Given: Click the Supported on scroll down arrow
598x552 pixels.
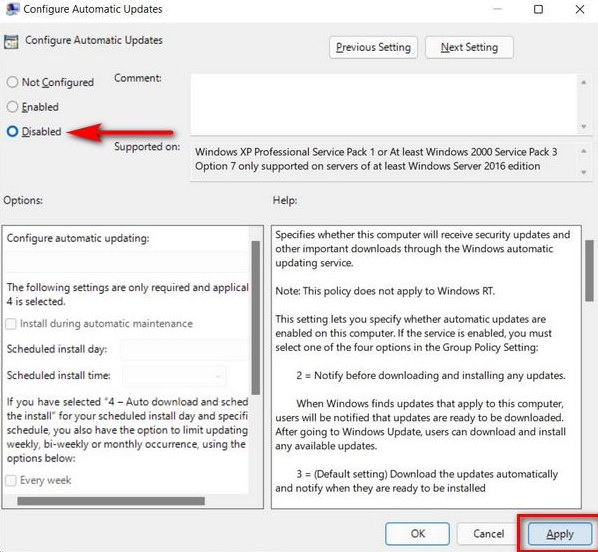Looking at the screenshot, I should (x=583, y=172).
